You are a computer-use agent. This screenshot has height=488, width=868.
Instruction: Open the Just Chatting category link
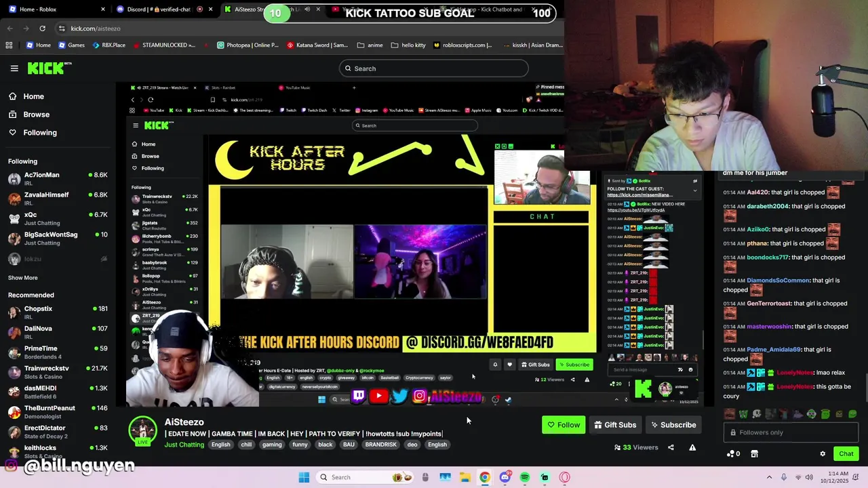(184, 445)
